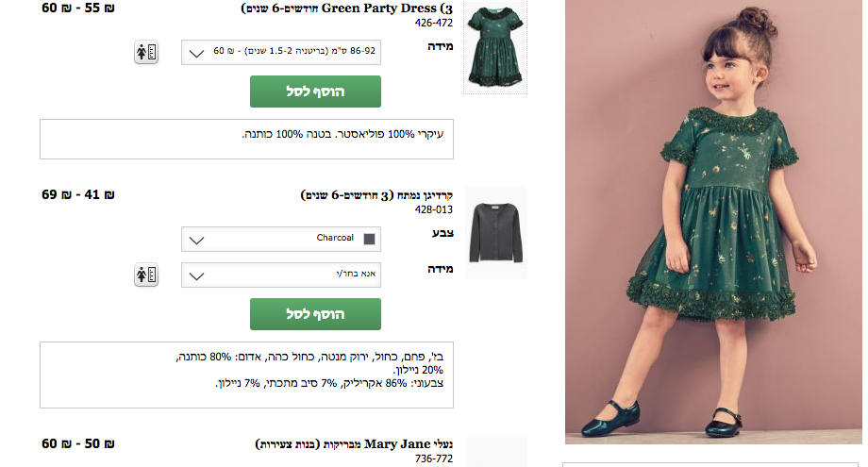Open the Green Party Dress size dropdown
The image size is (868, 467).
(x=281, y=52)
